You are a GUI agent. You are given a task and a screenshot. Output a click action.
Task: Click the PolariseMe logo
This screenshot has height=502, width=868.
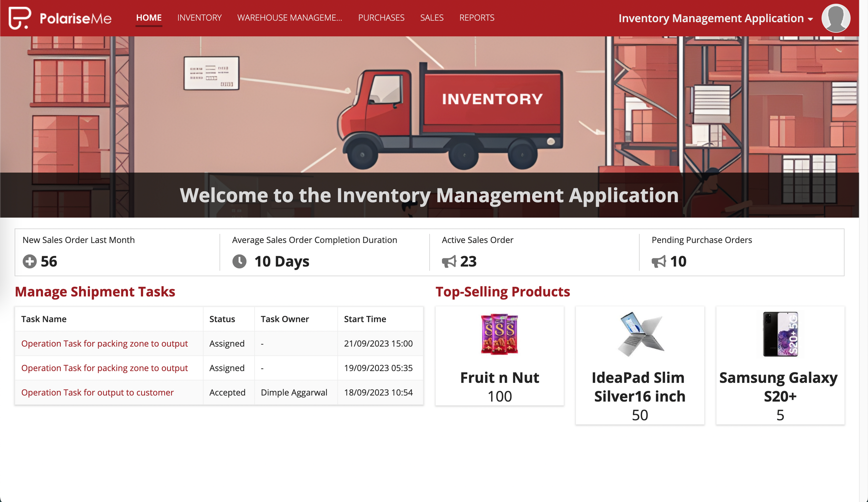[x=60, y=18]
